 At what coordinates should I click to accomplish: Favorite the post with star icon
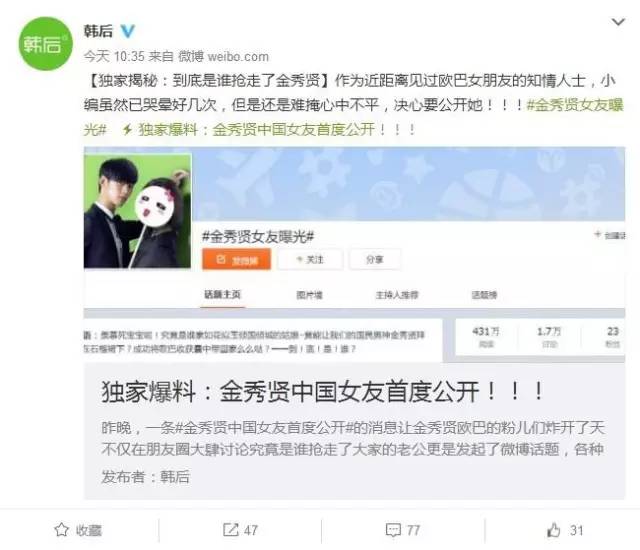coord(78,530)
